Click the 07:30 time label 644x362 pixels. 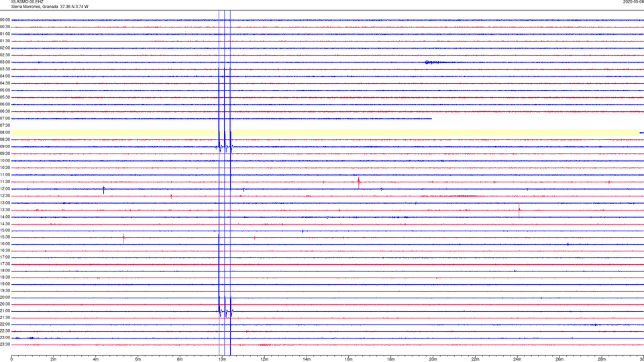coord(5,125)
